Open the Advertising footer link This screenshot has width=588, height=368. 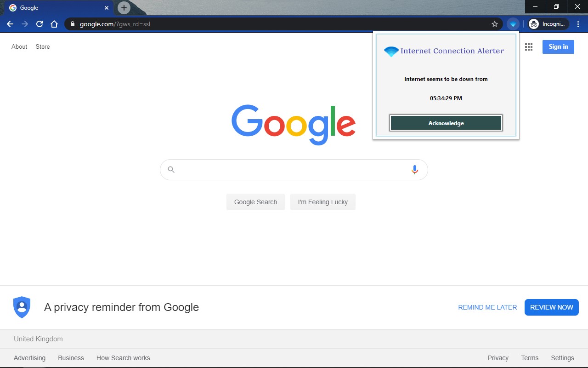(29, 358)
